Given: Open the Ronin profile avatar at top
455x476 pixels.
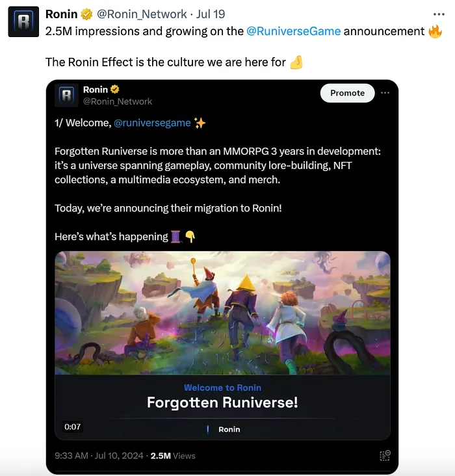Looking at the screenshot, I should (x=23, y=22).
